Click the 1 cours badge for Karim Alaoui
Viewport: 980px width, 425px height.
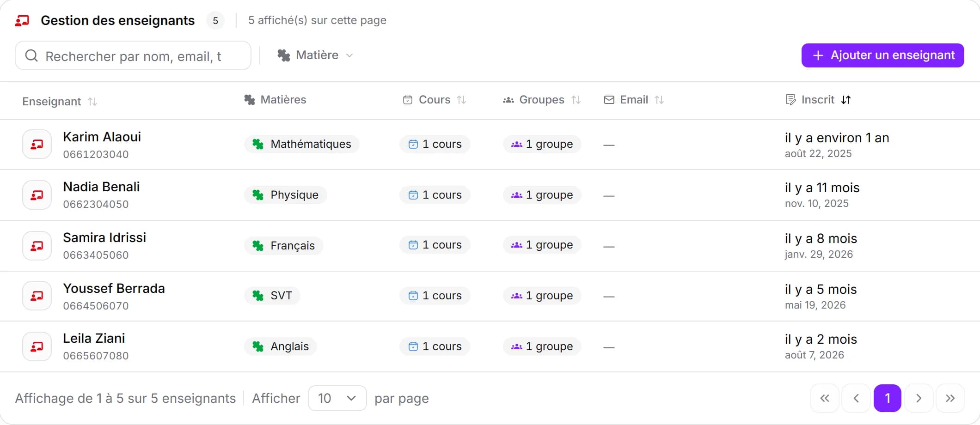435,144
